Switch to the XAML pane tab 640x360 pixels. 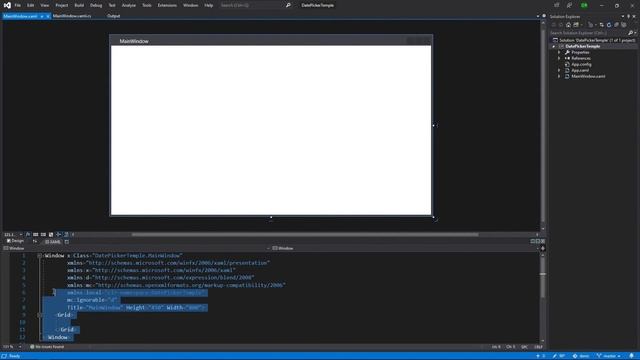pyautogui.click(x=52, y=242)
